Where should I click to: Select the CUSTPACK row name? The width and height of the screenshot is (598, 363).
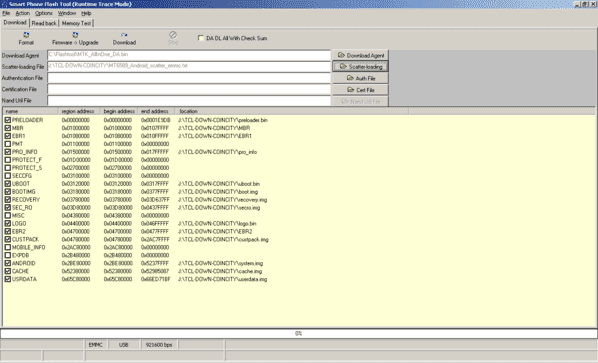[x=26, y=239]
